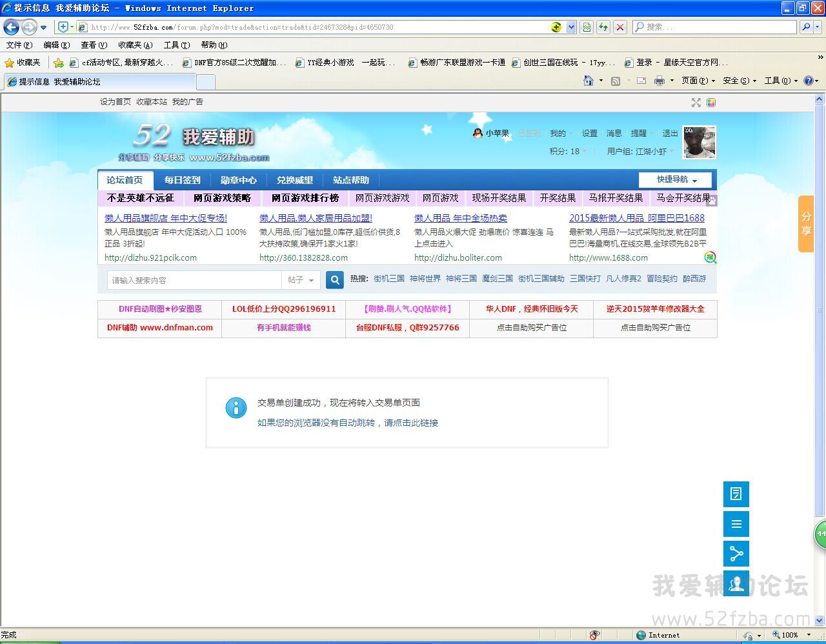Viewport: 826px width, 644px height.
Task: Click the 360 search icon in ads
Action: coord(710,257)
